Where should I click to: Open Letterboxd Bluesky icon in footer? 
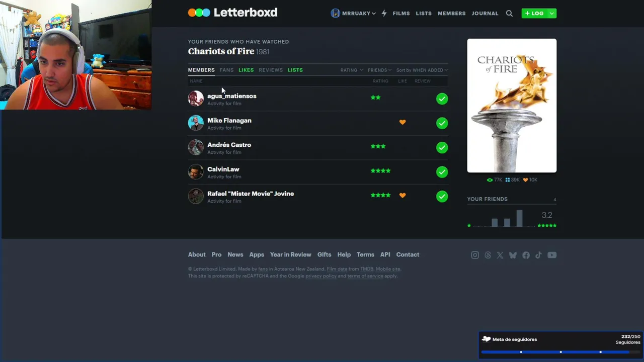(x=513, y=255)
